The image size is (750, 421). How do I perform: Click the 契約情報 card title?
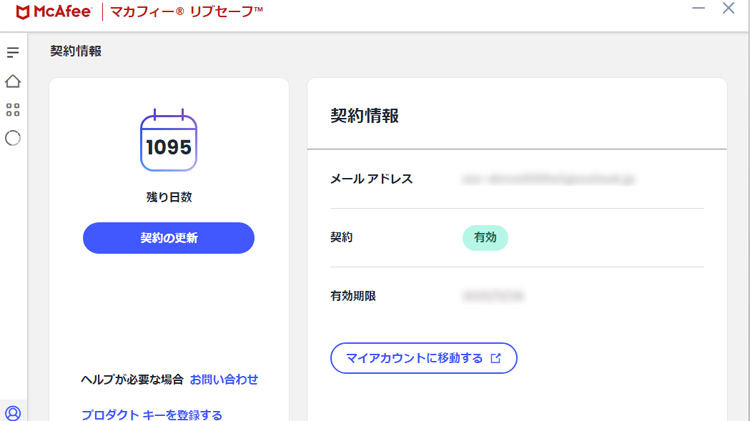[x=364, y=116]
